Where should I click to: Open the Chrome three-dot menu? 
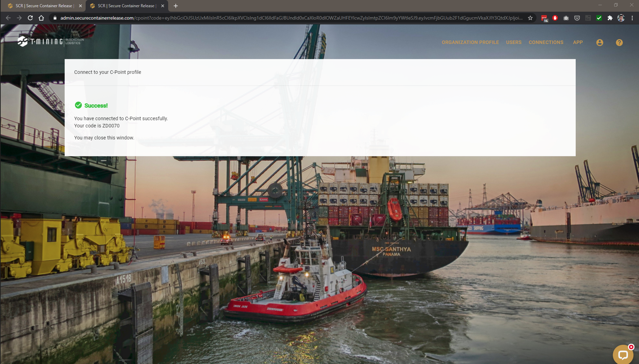pyautogui.click(x=632, y=18)
